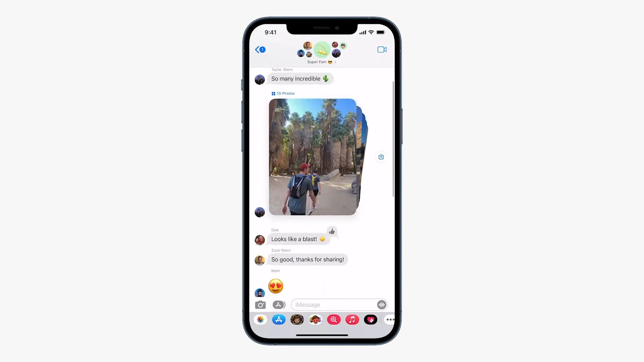Open the game character app icon

pyautogui.click(x=316, y=319)
